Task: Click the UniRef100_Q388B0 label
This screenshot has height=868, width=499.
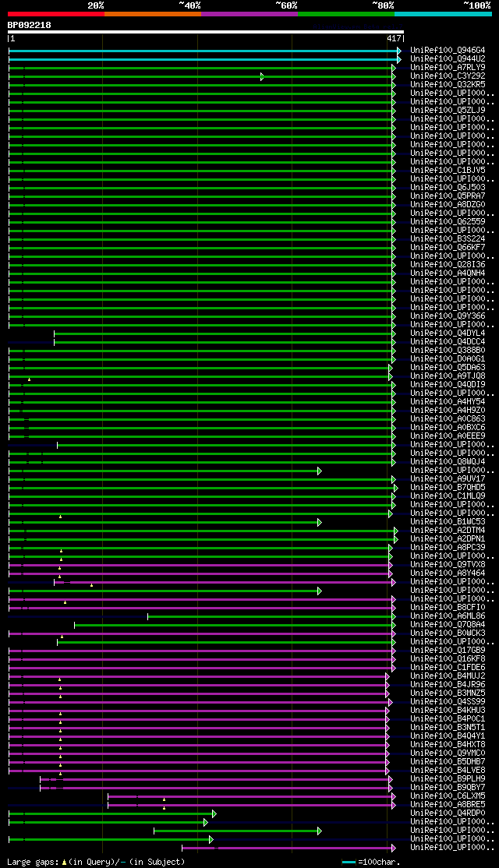Action: coord(448,350)
